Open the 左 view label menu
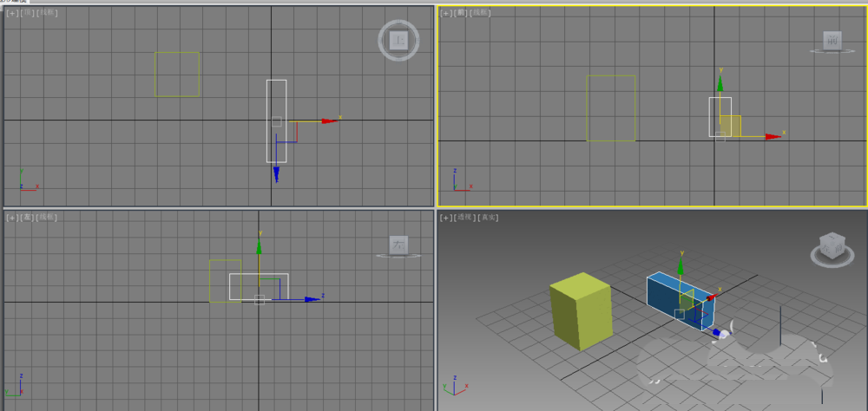The image size is (868, 411). click(27, 218)
